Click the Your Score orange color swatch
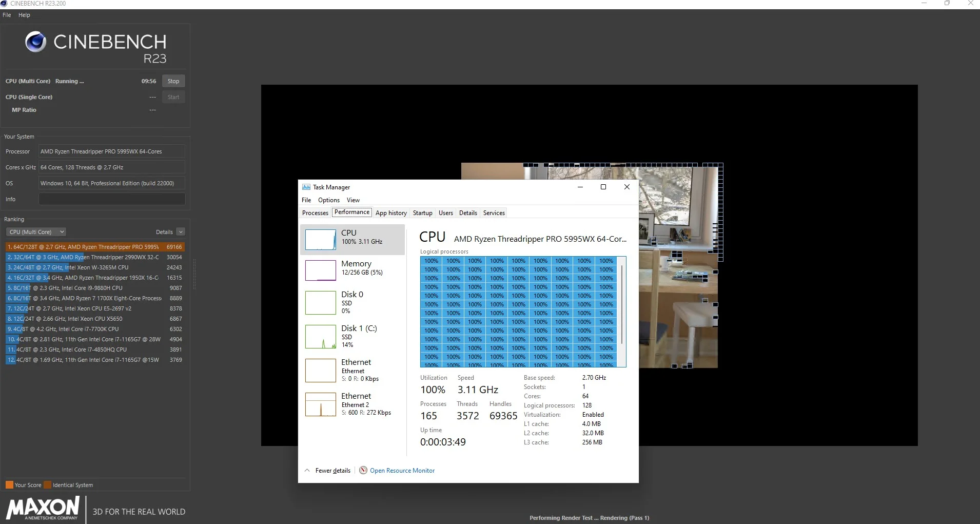The image size is (980, 524). tap(9, 485)
